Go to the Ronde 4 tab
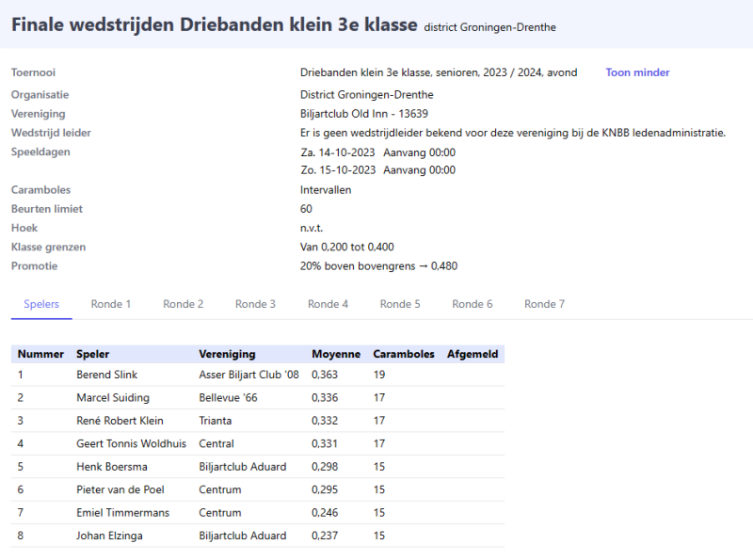Screen dimensions: 753x560 tap(328, 304)
